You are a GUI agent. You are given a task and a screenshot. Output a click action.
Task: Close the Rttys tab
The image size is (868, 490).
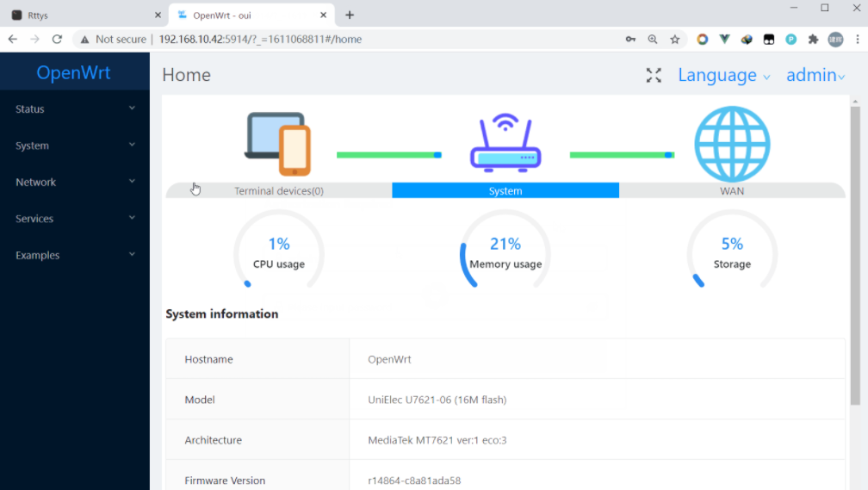click(x=158, y=15)
